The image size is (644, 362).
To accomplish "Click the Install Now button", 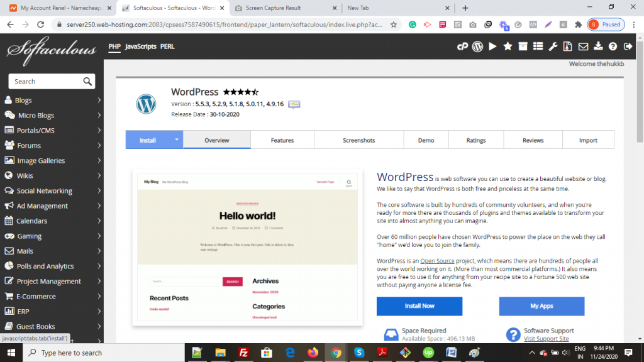I will pyautogui.click(x=419, y=306).
